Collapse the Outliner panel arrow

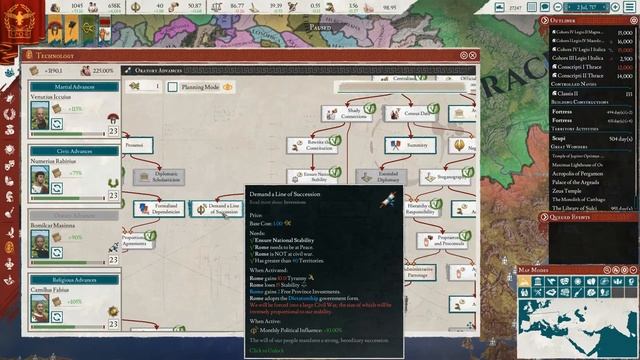(x=544, y=20)
